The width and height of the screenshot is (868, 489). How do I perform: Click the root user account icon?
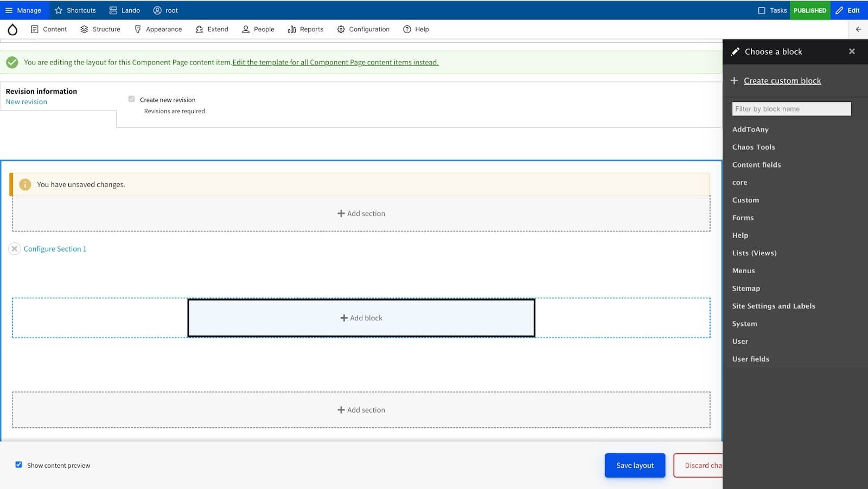pos(157,10)
